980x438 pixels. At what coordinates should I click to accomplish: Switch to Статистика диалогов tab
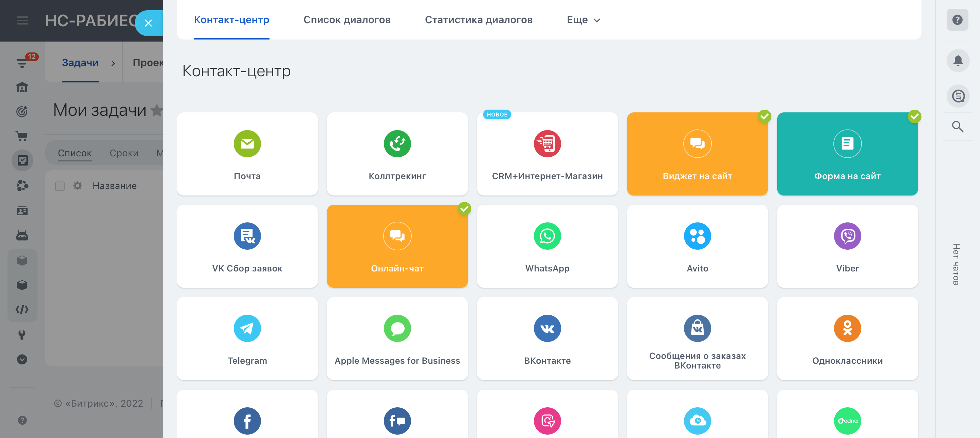tap(478, 20)
